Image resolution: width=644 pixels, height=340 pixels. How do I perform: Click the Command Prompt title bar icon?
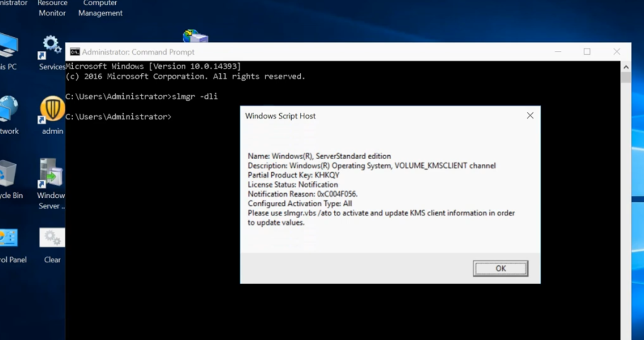pos(75,52)
